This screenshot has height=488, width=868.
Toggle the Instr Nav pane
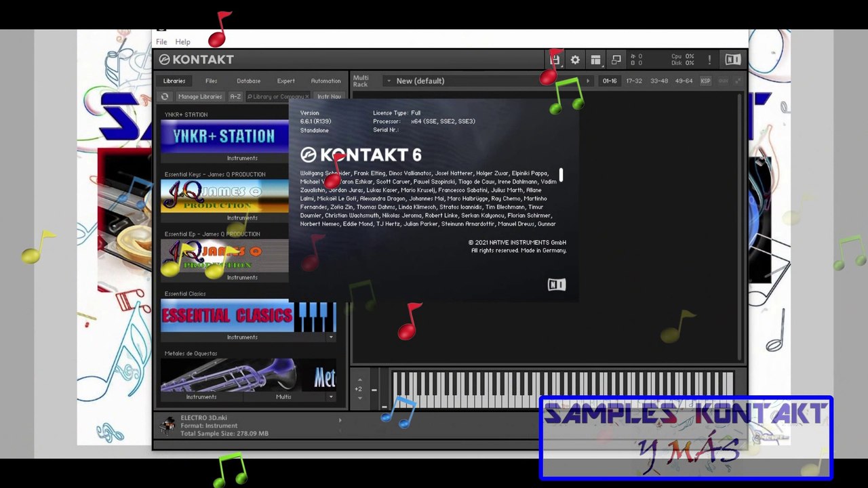pyautogui.click(x=329, y=97)
